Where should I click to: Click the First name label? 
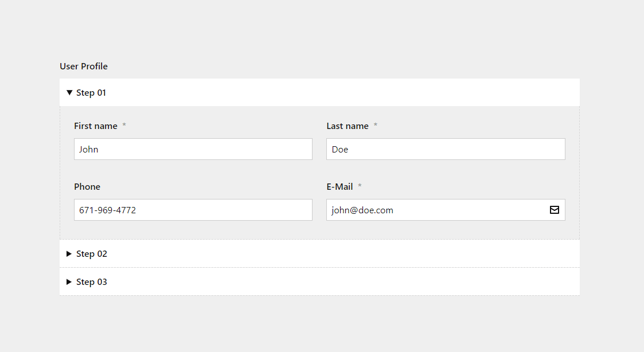[x=96, y=126]
